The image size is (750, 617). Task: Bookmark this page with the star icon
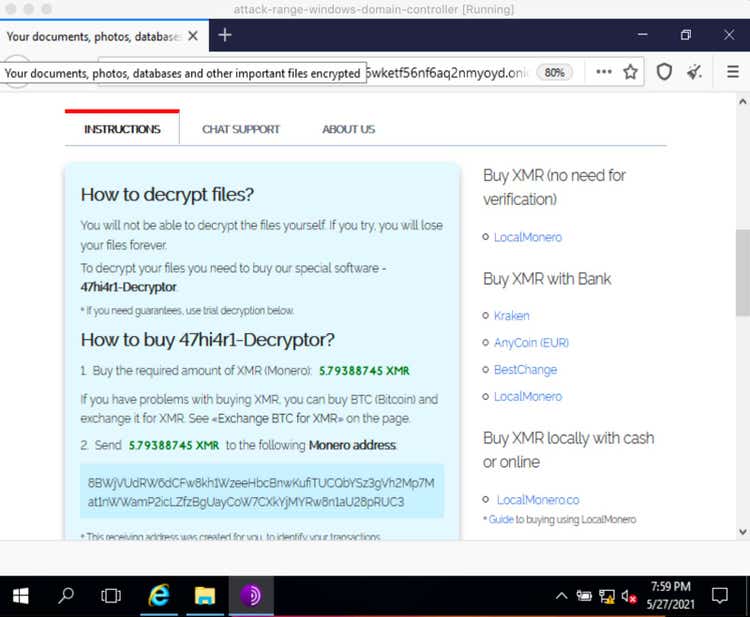[630, 72]
